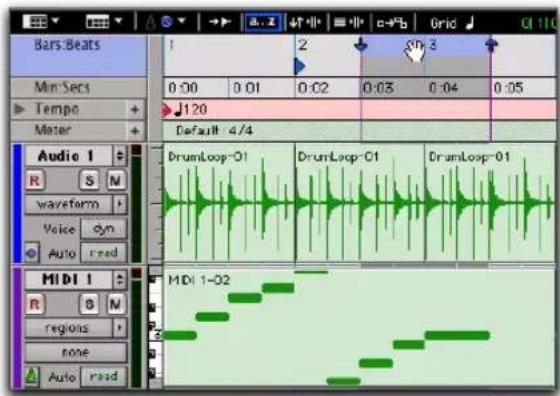Solo the MIDI 1 track
The height and width of the screenshot is (396, 560).
pyautogui.click(x=89, y=304)
